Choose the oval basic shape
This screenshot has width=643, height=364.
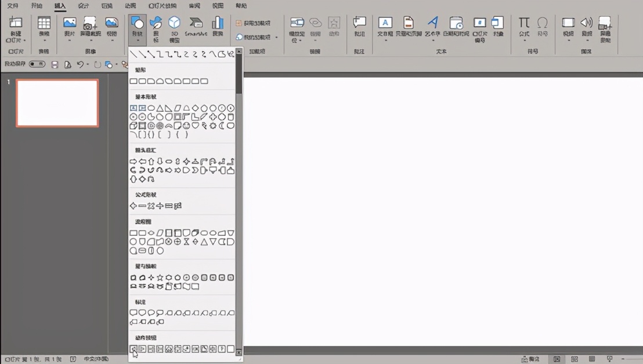pos(151,108)
